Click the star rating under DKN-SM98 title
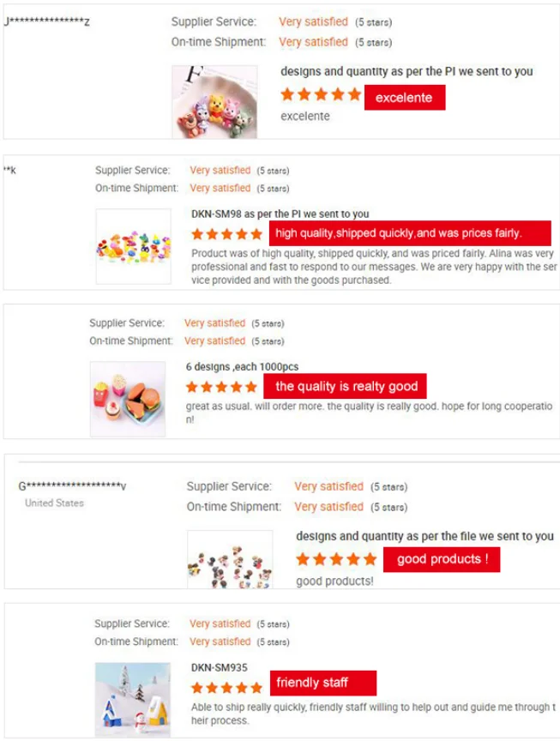This screenshot has width=560, height=741. (227, 233)
